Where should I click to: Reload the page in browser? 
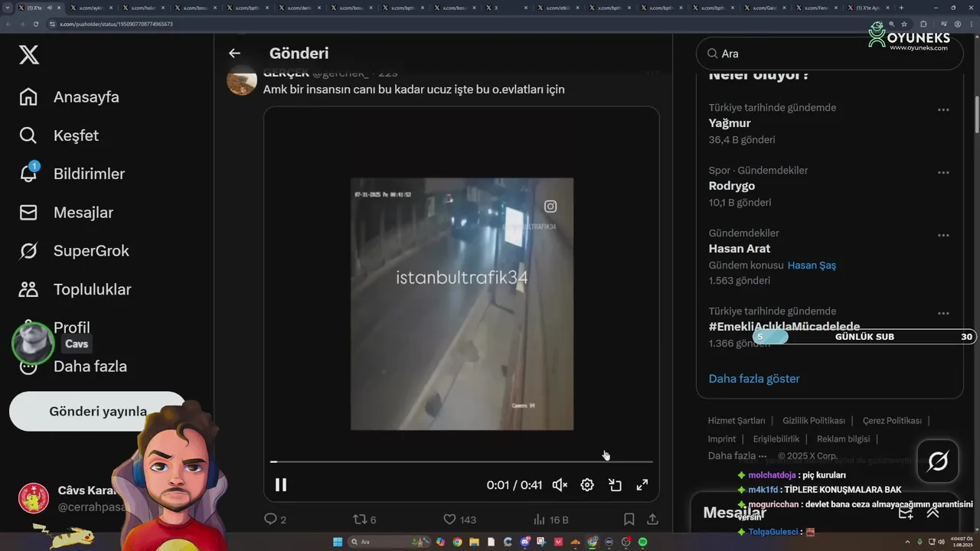(x=36, y=24)
